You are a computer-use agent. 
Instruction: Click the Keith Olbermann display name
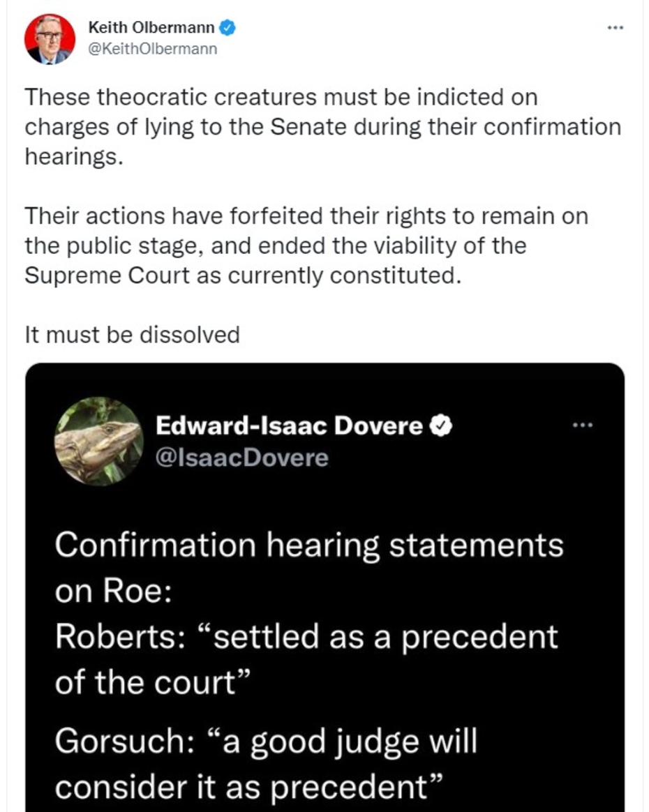(151, 28)
